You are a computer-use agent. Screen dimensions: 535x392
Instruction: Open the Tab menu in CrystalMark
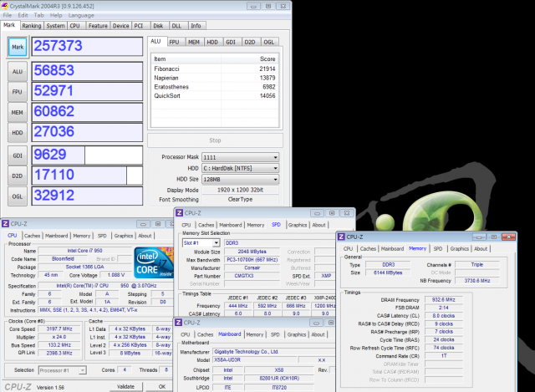[x=39, y=15]
